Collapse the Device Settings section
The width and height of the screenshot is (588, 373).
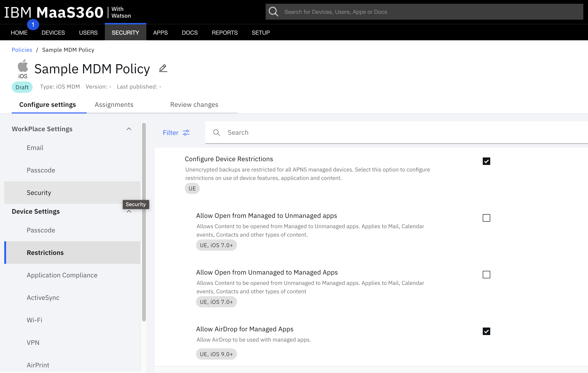(x=129, y=212)
